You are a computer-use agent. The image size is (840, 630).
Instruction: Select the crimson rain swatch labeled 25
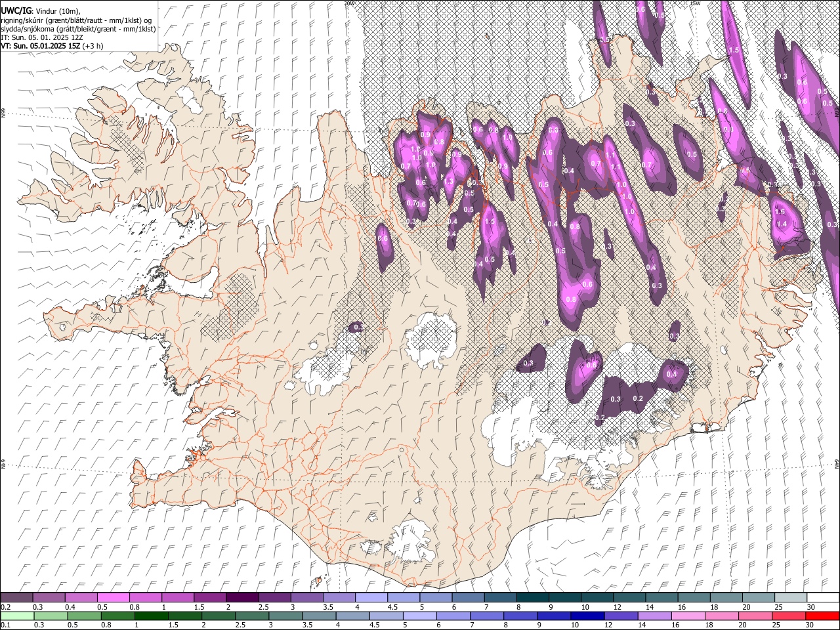pos(789,616)
